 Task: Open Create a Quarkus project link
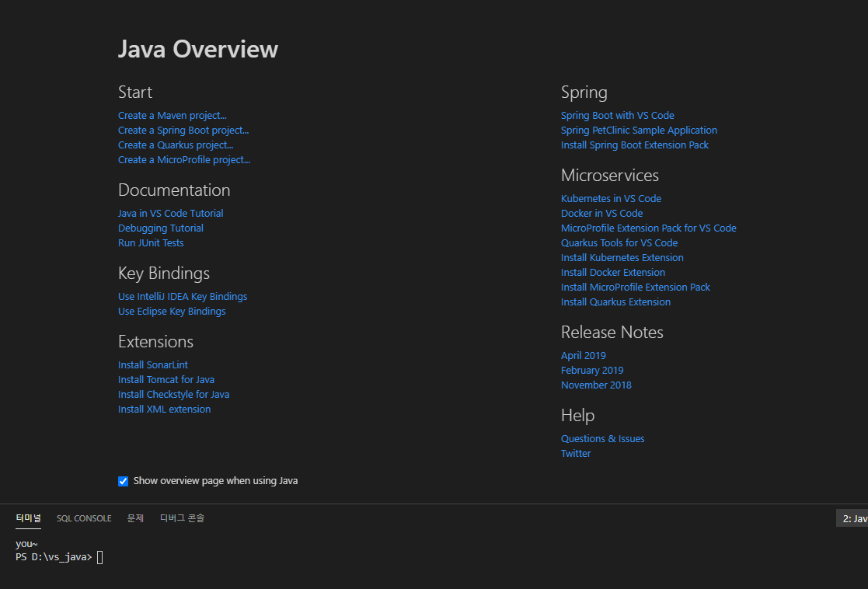click(x=176, y=145)
